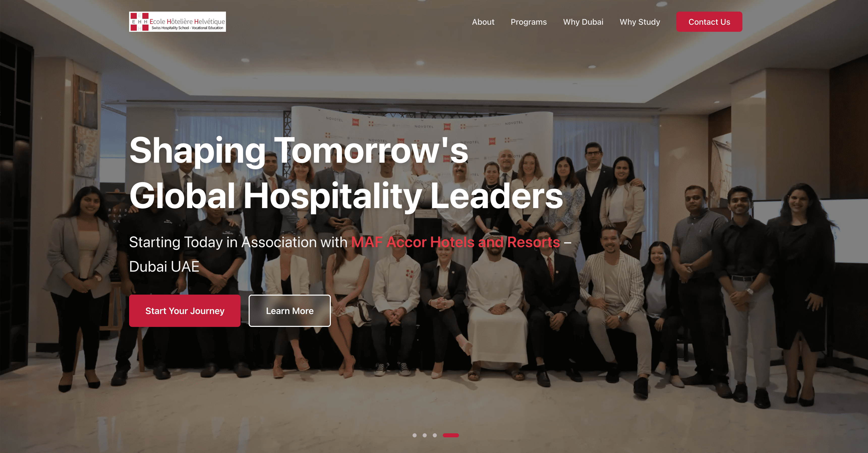The width and height of the screenshot is (868, 453).
Task: Select the second carousel slide dot
Action: click(x=425, y=435)
